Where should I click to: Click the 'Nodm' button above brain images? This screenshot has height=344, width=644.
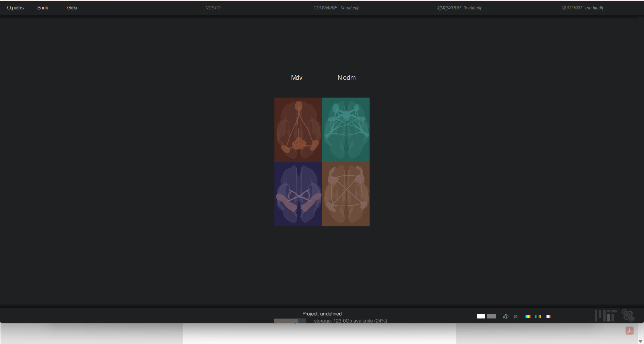tap(346, 78)
